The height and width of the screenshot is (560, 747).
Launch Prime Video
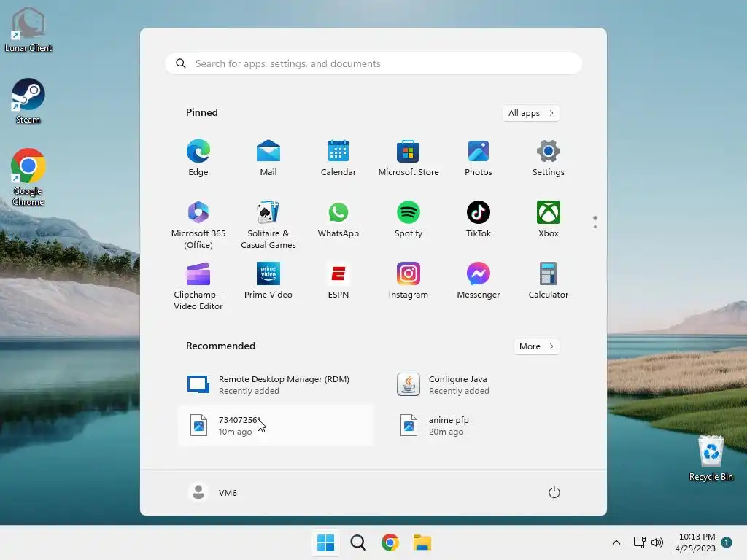click(268, 280)
